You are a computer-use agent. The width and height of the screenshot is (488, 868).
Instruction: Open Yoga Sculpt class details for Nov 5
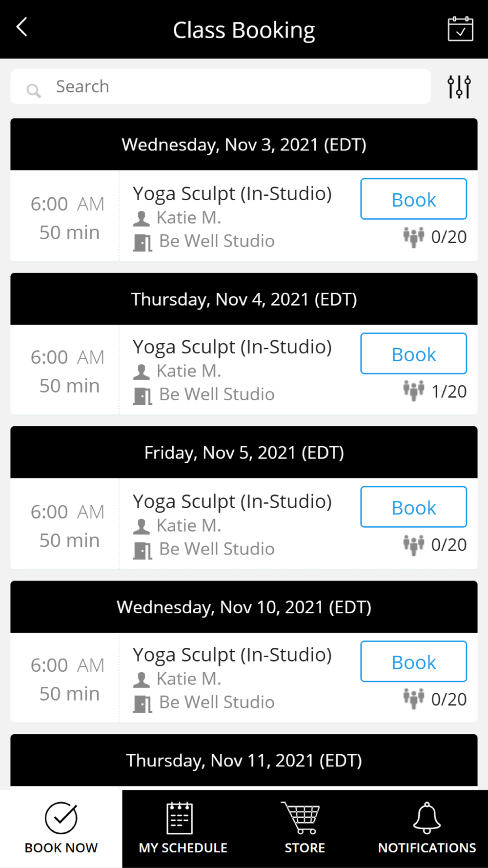232,502
